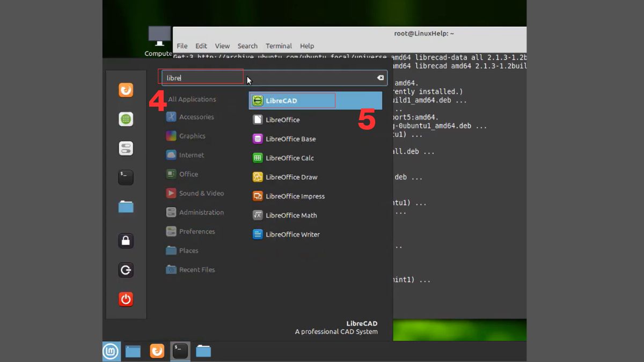Select the Office category

182,174
